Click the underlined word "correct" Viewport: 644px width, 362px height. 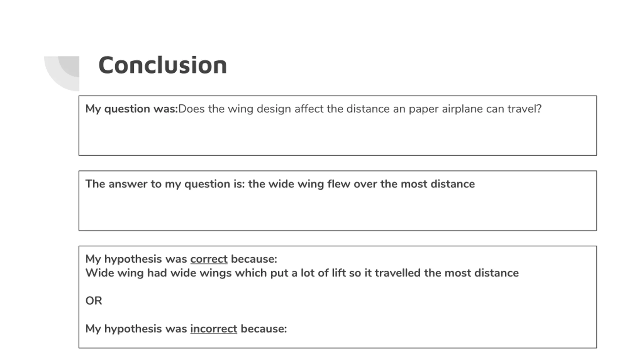click(x=209, y=259)
